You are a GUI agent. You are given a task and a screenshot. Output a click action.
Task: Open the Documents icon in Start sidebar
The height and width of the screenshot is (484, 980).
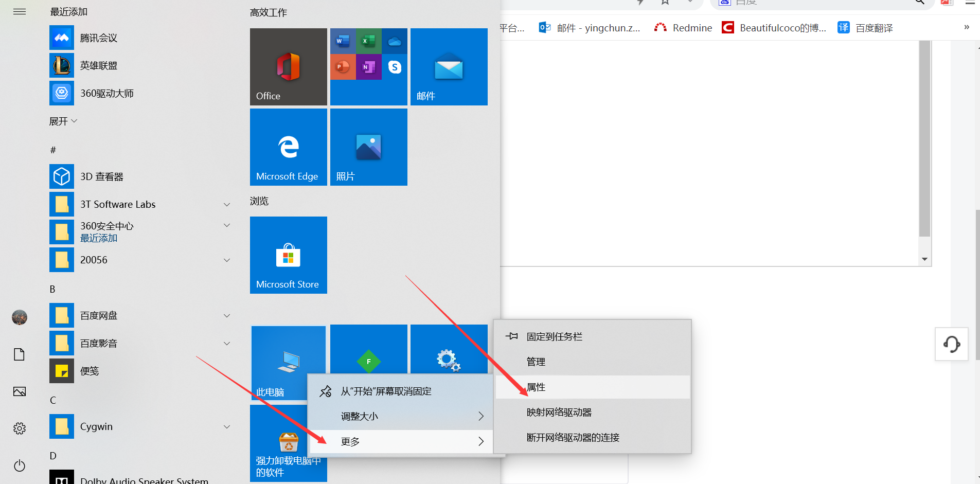tap(20, 354)
